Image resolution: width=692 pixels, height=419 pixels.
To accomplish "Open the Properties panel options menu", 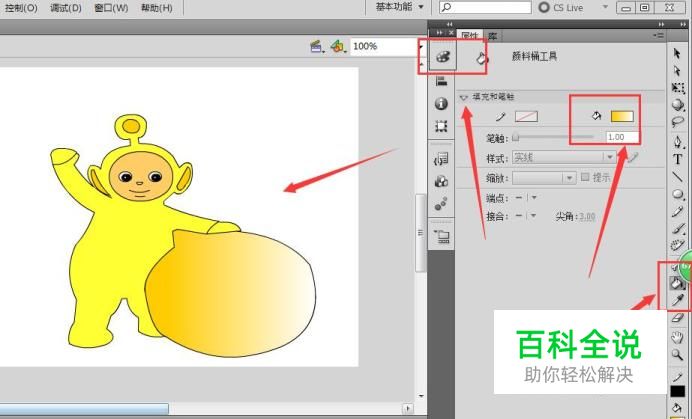I will (658, 35).
